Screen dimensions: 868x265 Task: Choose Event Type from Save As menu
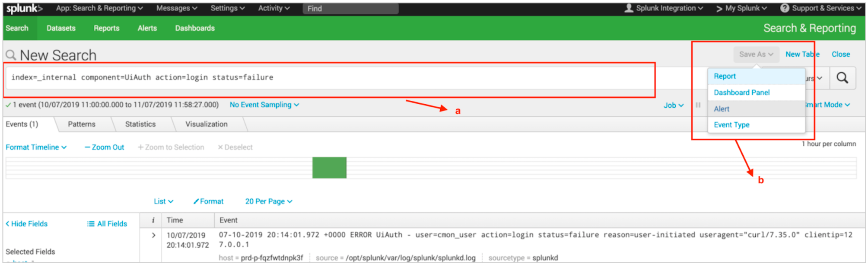(x=756, y=125)
